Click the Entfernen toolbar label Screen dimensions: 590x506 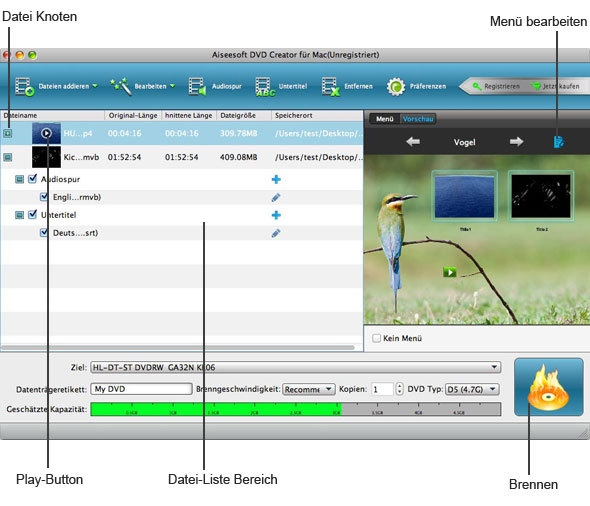[x=358, y=86]
